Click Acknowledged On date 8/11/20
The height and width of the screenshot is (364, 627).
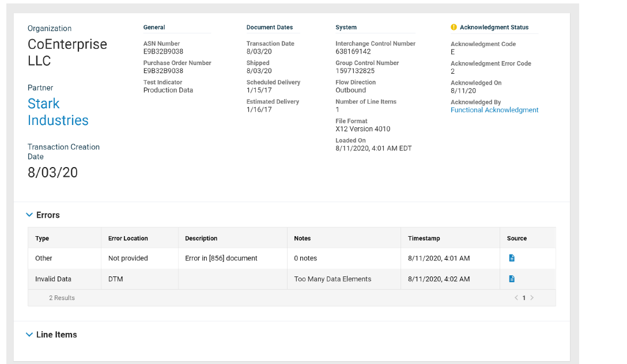point(463,90)
